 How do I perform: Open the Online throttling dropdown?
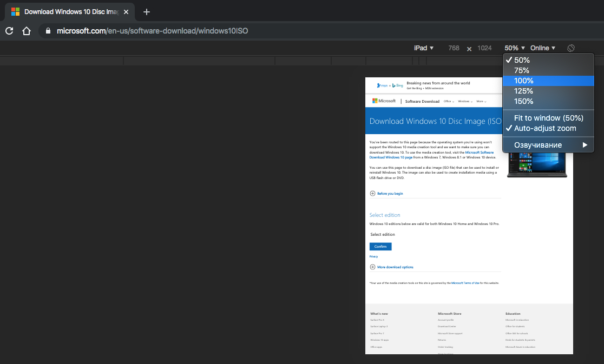(543, 48)
